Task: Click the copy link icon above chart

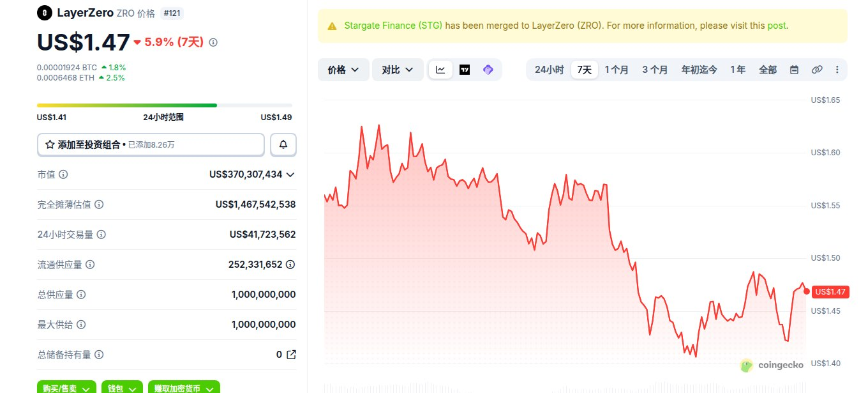Action: tap(817, 70)
